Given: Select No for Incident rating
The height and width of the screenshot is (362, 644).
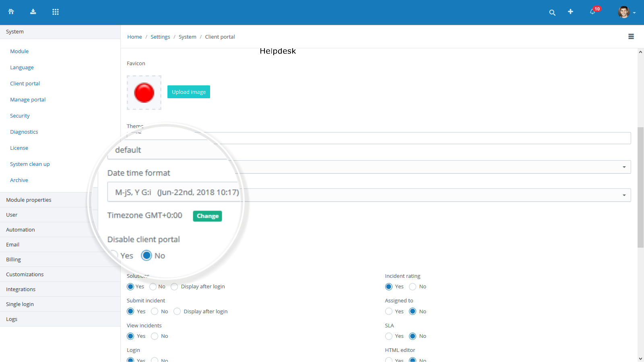Looking at the screenshot, I should pos(413,287).
